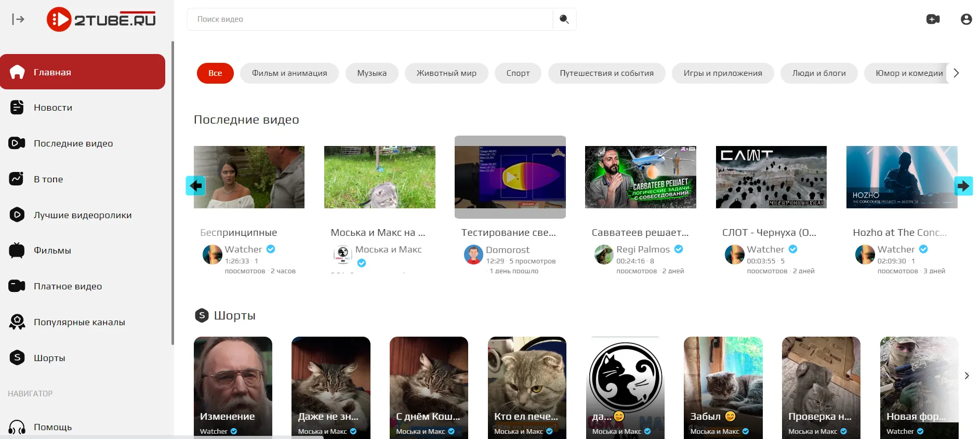980x439 pixels.
Task: Open Новости from the sidebar
Action: 52,108
